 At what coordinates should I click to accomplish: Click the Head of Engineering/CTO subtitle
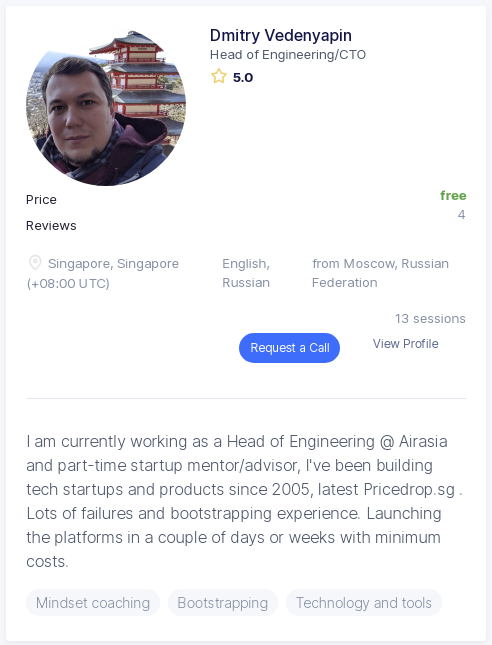(288, 55)
